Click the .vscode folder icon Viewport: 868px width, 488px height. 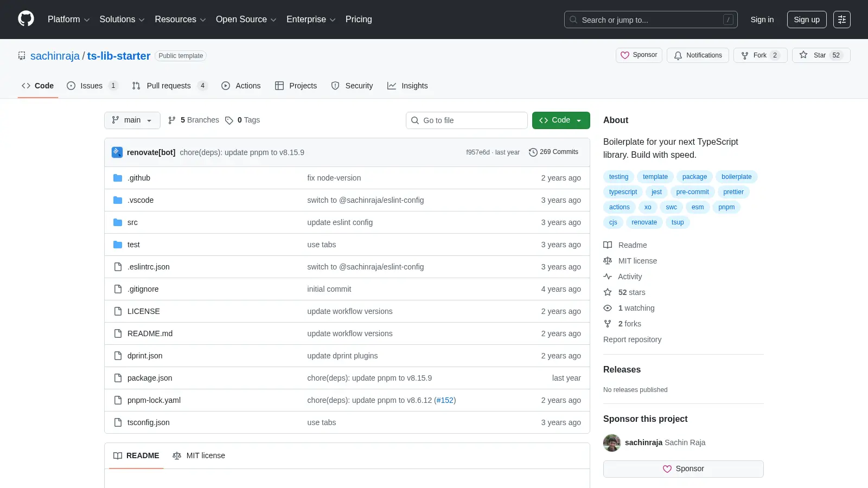pyautogui.click(x=118, y=200)
